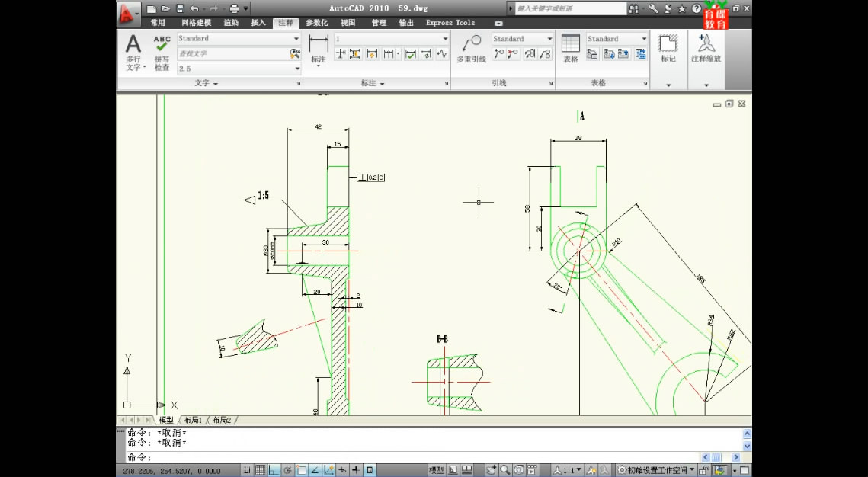Toggle annotation visibility in status bar
868x477 pixels.
coord(592,470)
